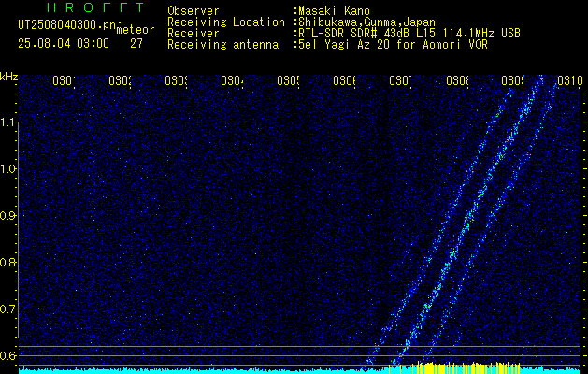
Task: Click the 0303 time marker
Action: point(176,80)
